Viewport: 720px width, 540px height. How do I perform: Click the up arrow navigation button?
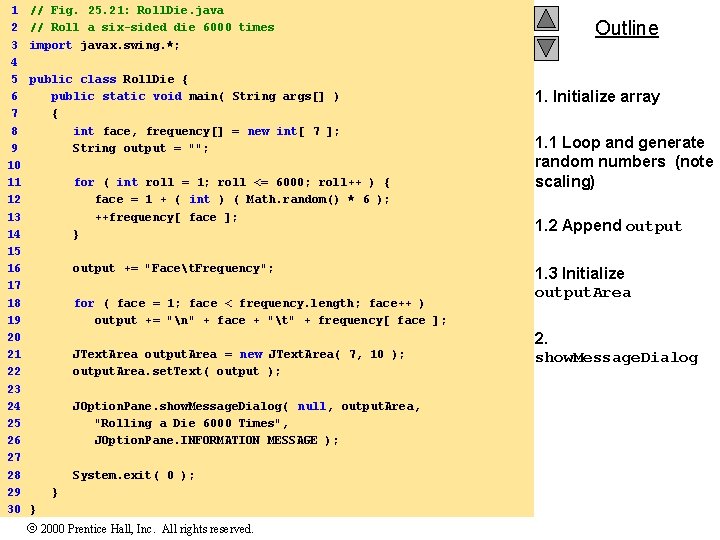[546, 19]
